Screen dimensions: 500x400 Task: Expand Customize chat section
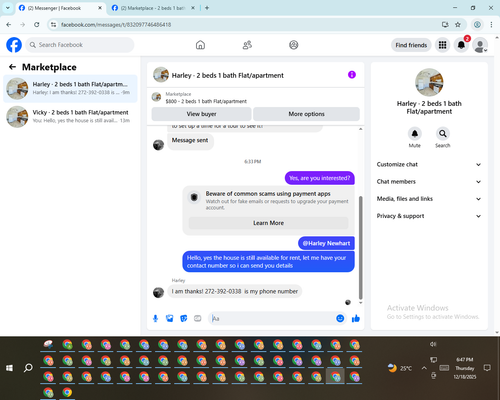click(429, 164)
